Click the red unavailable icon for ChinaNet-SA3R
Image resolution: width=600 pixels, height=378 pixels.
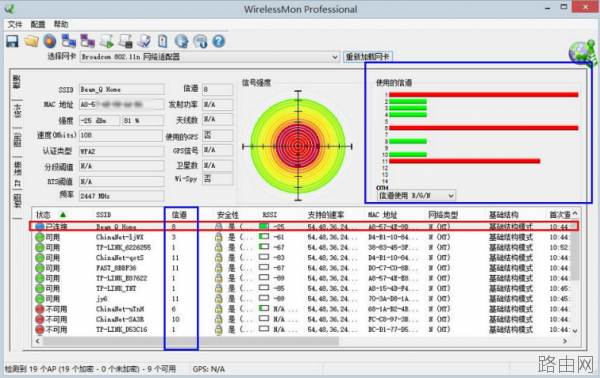pyautogui.click(x=39, y=319)
